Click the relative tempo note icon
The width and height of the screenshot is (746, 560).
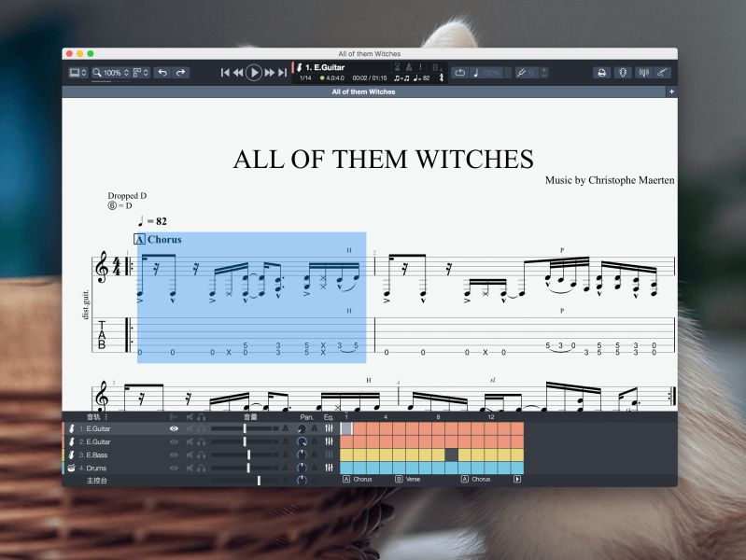(476, 72)
